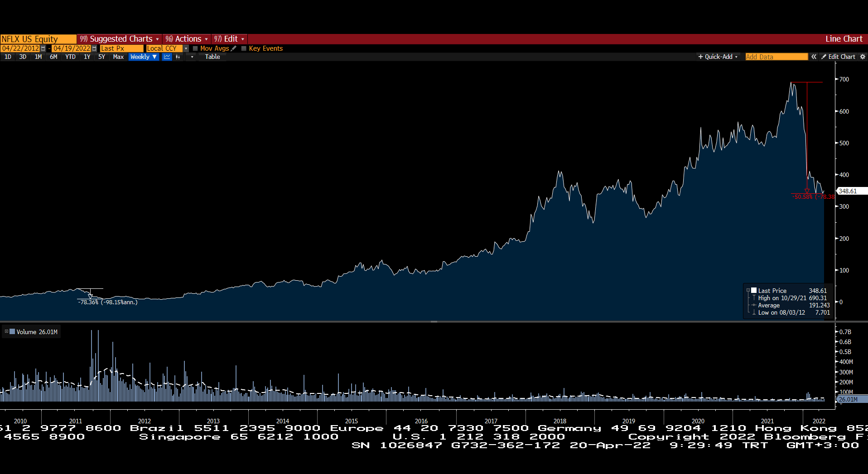The width and height of the screenshot is (868, 474).
Task: Click the -78.36% drawdown annotation
Action: tap(107, 302)
